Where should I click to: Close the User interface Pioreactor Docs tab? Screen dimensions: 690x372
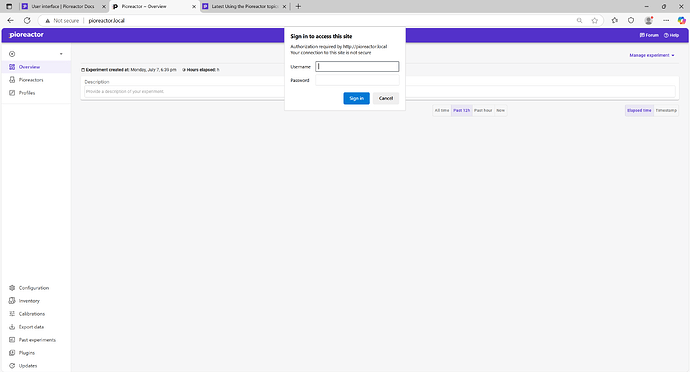tap(104, 7)
